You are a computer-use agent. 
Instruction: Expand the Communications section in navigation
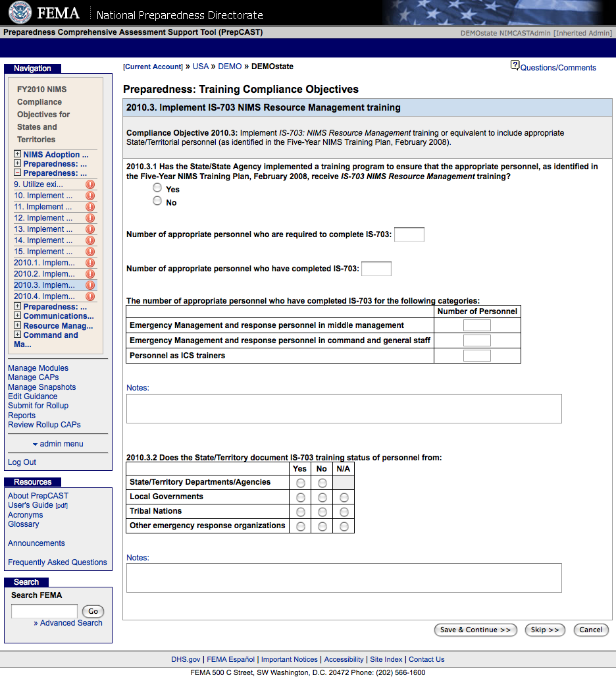(17, 316)
